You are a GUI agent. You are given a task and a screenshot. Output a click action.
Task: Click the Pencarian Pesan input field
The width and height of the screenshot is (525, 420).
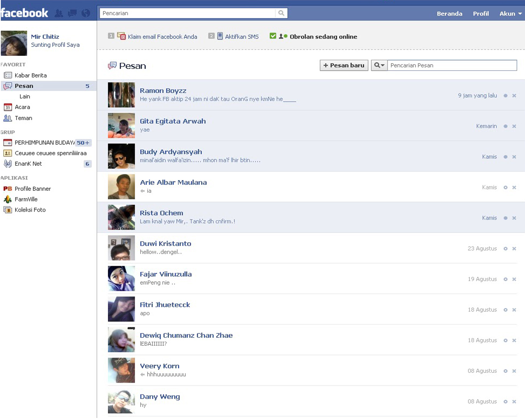[x=452, y=65]
